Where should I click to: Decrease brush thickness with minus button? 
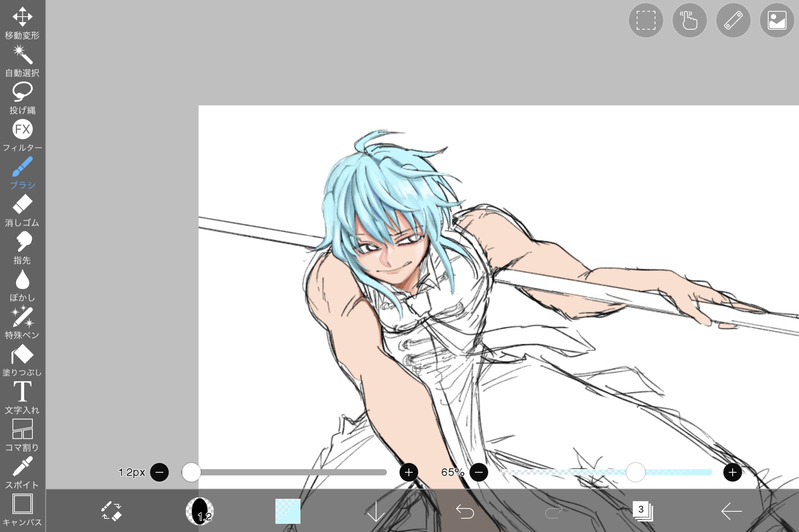pos(159,472)
